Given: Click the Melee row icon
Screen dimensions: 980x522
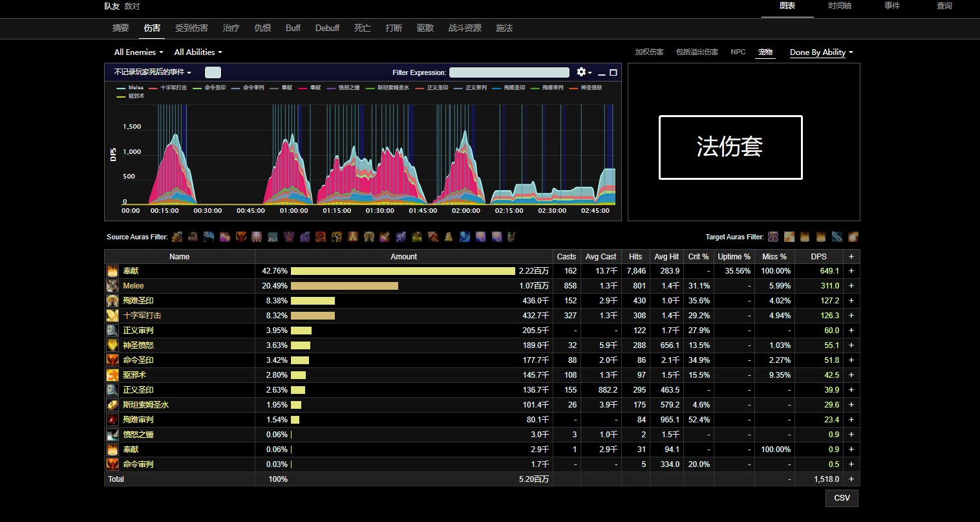Looking at the screenshot, I should [112, 286].
